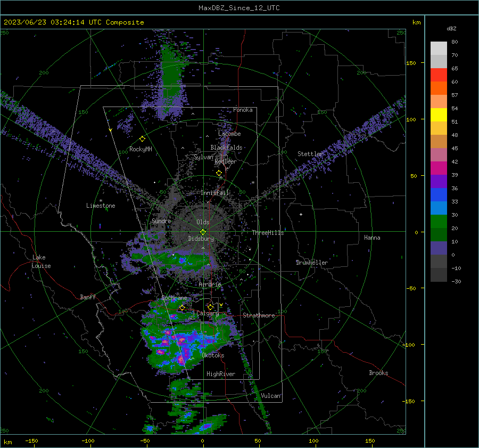479x448 pixels.
Task: Select the white plus marker west of Hanna
Action: tap(301, 214)
